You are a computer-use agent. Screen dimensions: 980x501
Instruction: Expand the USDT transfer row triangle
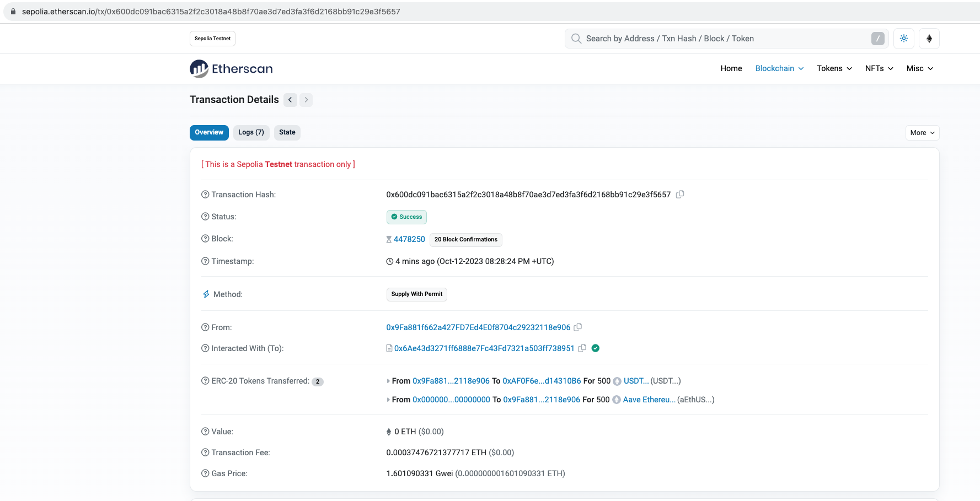pyautogui.click(x=388, y=381)
